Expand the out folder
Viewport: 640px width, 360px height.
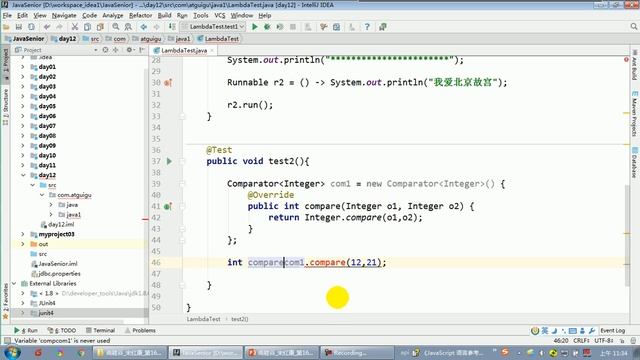point(23,244)
